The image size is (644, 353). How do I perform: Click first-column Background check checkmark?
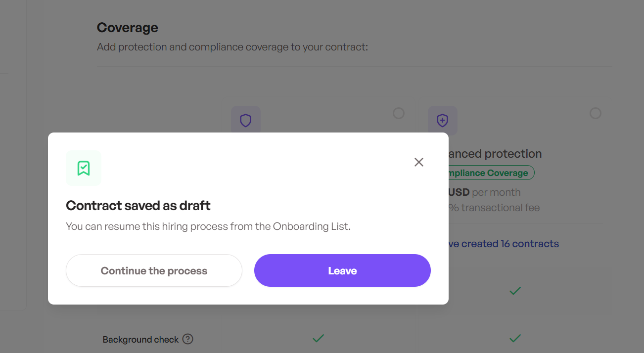point(318,339)
